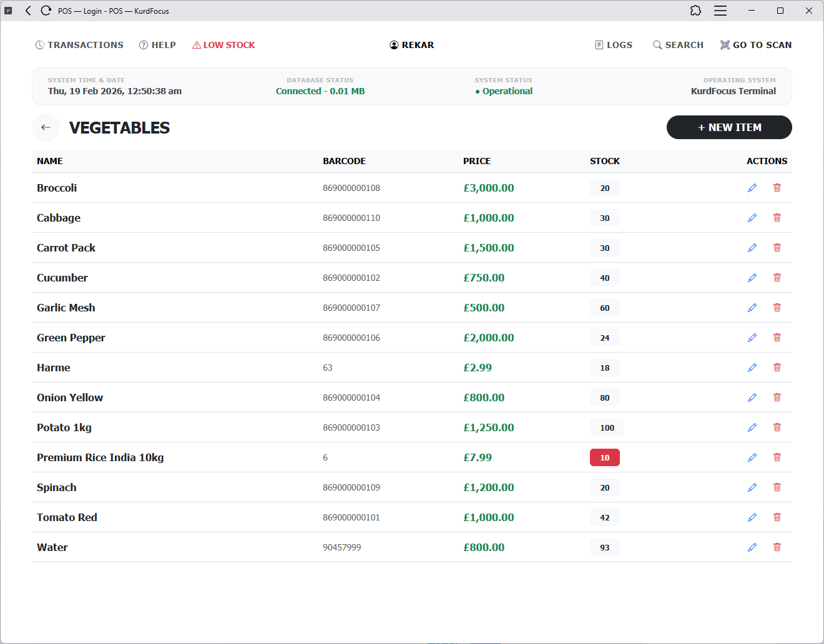Open the Help menu item
This screenshot has height=644, width=824.
[x=157, y=45]
